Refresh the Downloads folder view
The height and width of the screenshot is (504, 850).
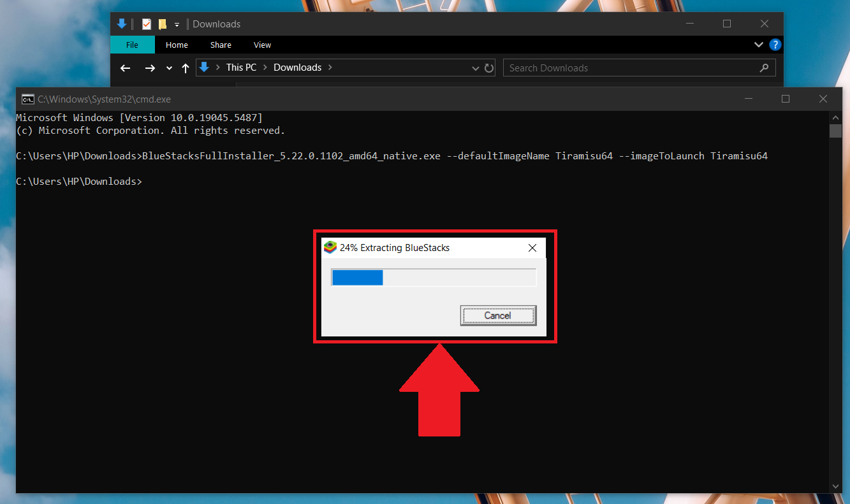tap(488, 68)
